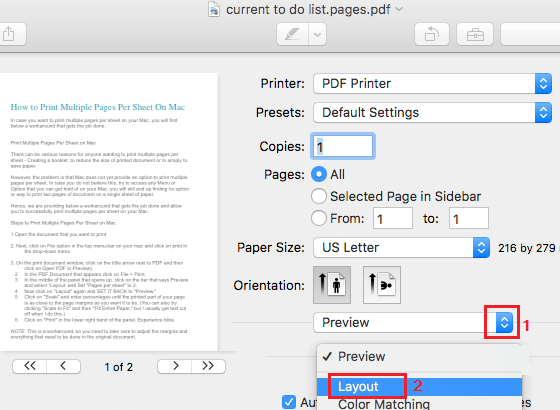560x410 pixels.
Task: Choose landscape orientation icon
Action: point(382,285)
